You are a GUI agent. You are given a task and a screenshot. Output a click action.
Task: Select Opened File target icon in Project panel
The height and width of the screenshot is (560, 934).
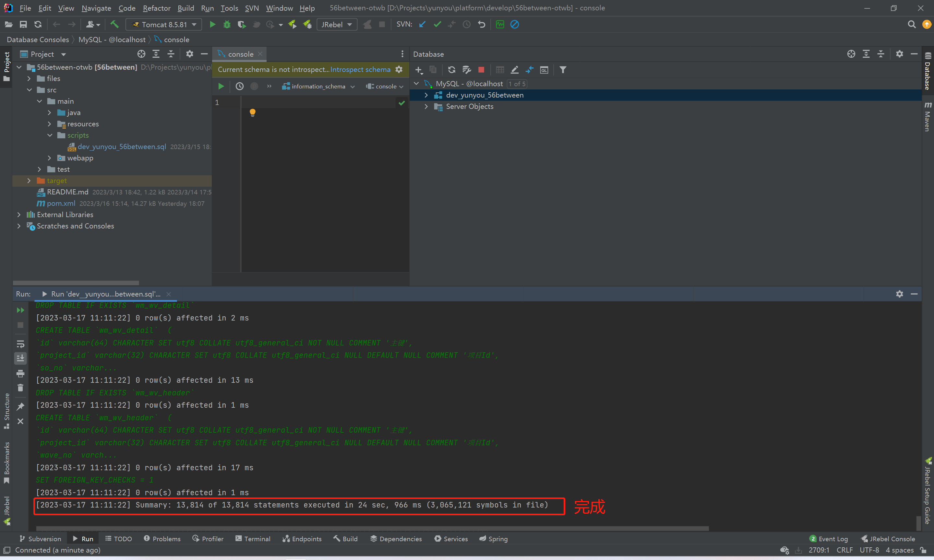pyautogui.click(x=141, y=54)
